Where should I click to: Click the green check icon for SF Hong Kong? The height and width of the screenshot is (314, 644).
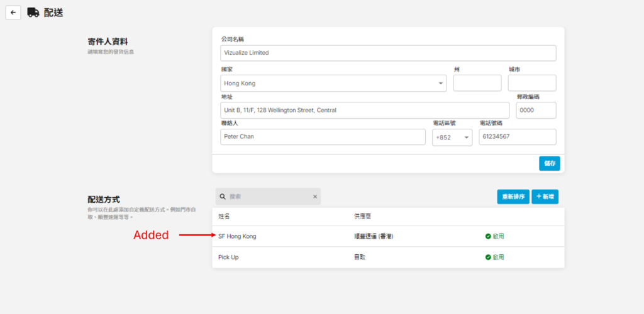[x=488, y=236]
